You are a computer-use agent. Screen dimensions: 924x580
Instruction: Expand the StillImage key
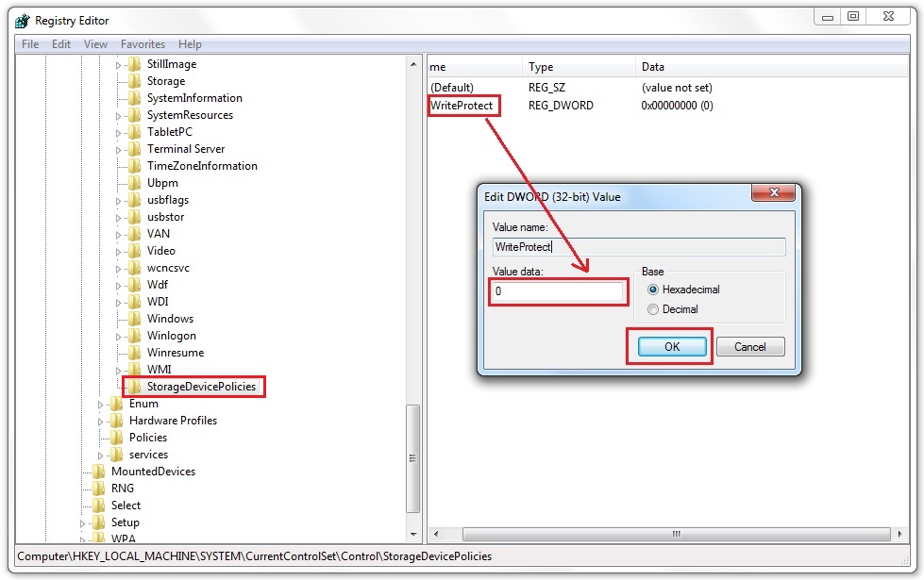[x=118, y=65]
